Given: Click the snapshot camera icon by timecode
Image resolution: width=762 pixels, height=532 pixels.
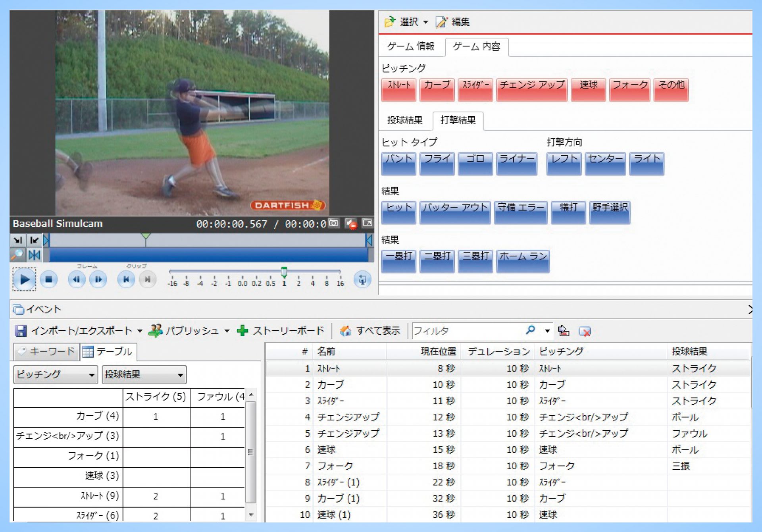Looking at the screenshot, I should (334, 223).
